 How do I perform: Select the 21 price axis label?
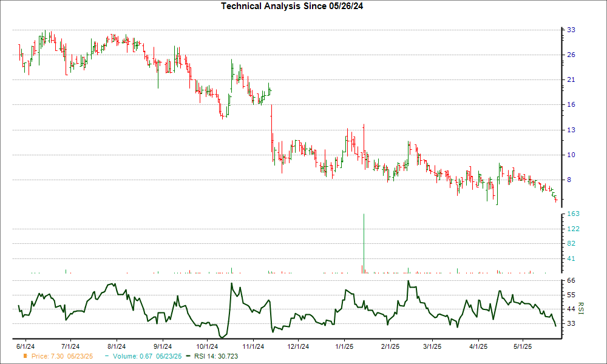(x=571, y=79)
